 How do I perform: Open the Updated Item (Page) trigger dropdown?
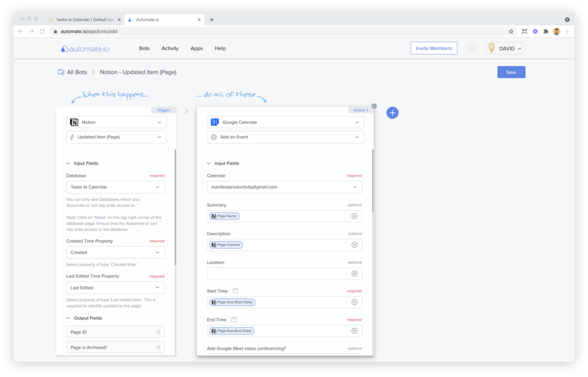click(117, 137)
